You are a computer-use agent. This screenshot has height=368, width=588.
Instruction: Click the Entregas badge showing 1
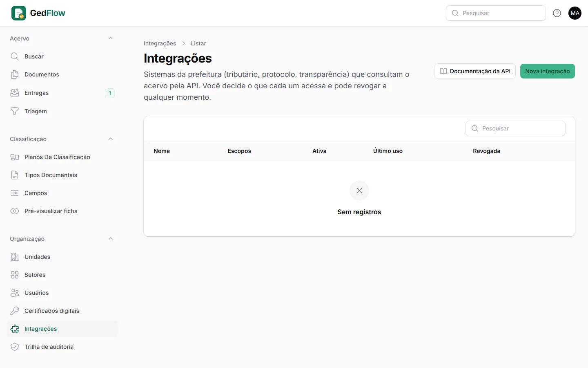tap(110, 93)
